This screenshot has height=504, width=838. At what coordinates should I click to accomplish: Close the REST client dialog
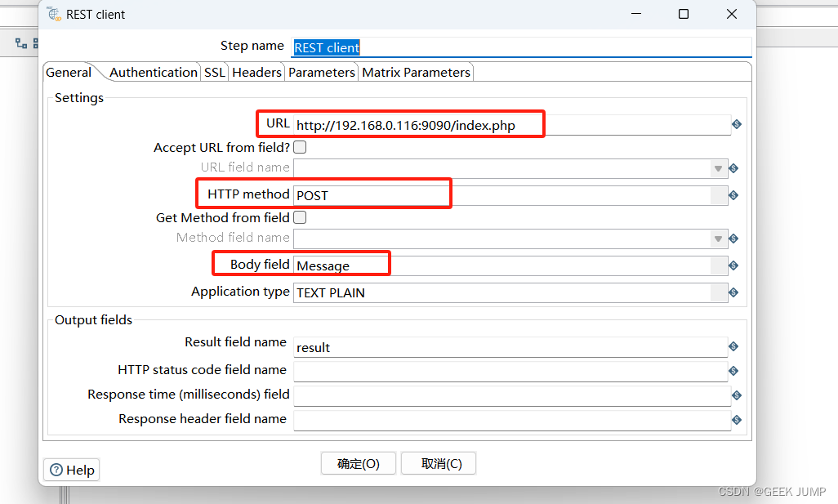tap(732, 14)
